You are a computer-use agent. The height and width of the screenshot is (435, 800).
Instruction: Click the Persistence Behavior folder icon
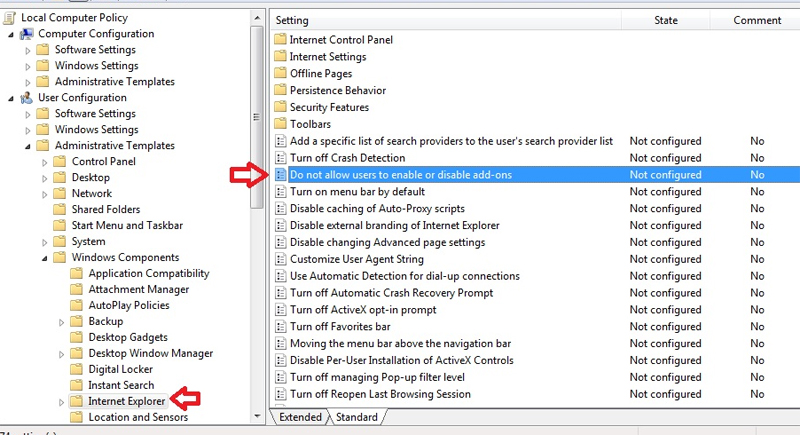click(x=280, y=90)
